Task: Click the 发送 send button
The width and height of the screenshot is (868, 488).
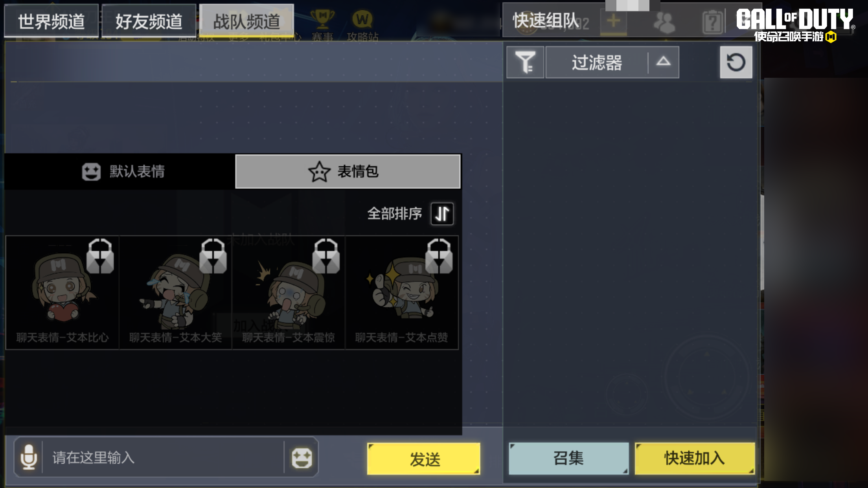Action: click(424, 459)
